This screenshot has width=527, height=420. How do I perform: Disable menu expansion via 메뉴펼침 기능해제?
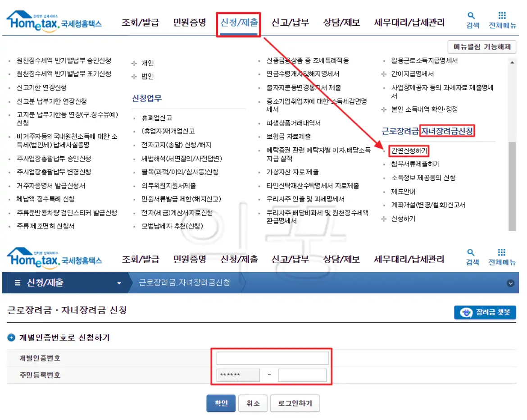(482, 47)
